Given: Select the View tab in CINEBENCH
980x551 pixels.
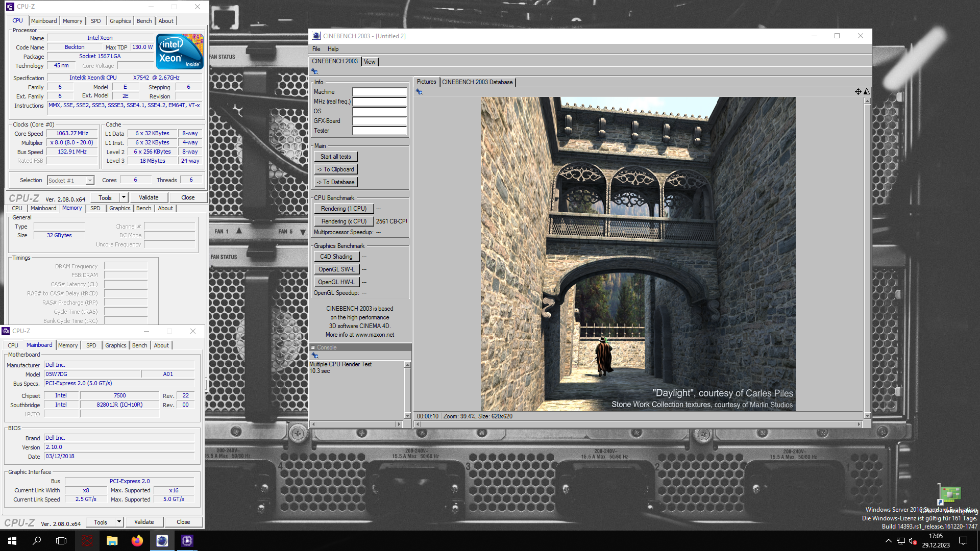Looking at the screenshot, I should pyautogui.click(x=370, y=62).
